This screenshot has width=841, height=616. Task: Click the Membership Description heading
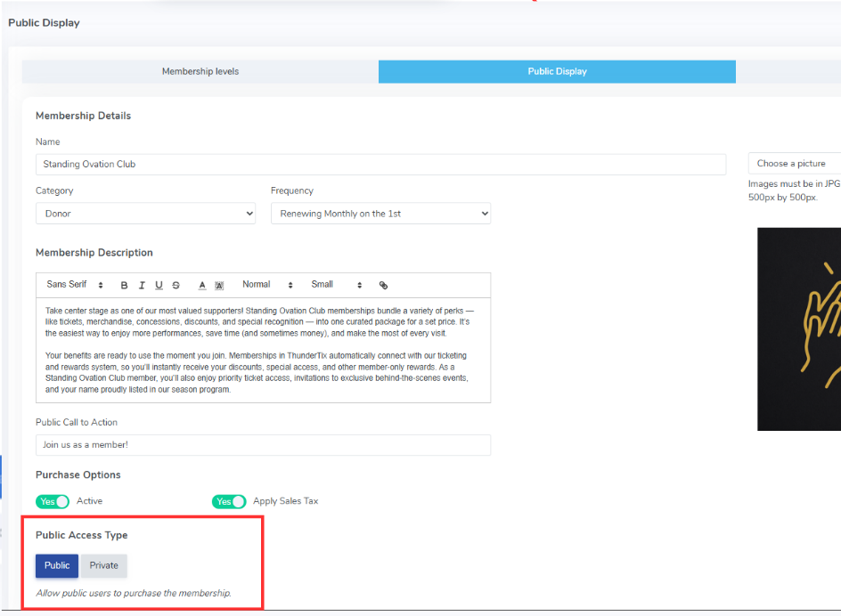pyautogui.click(x=94, y=253)
